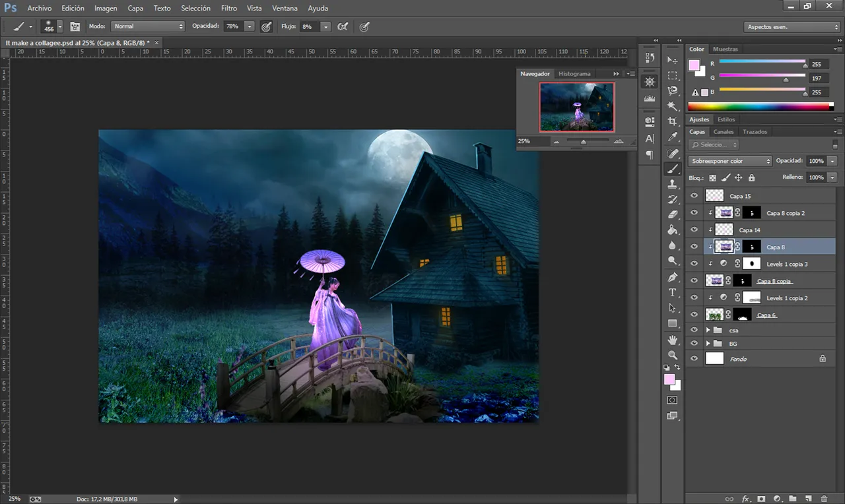
Task: Hide the csa group
Action: click(694, 330)
